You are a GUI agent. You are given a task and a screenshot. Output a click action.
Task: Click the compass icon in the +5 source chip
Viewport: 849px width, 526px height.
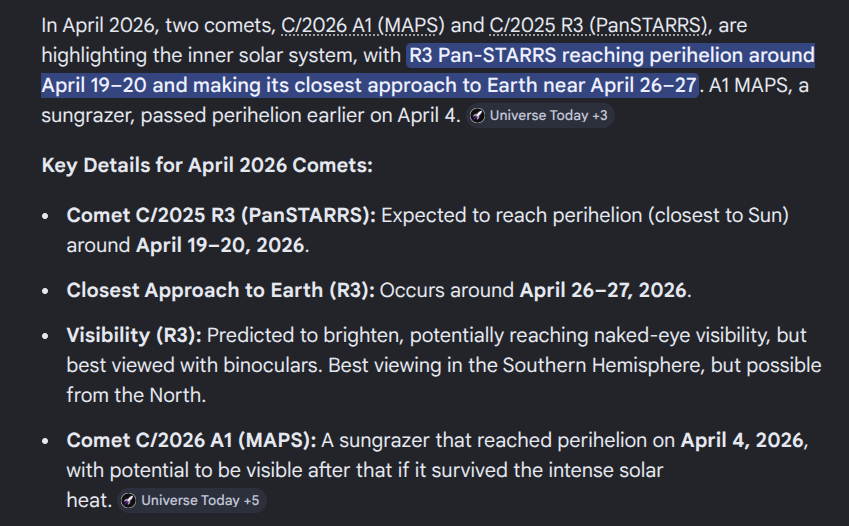tap(129, 500)
